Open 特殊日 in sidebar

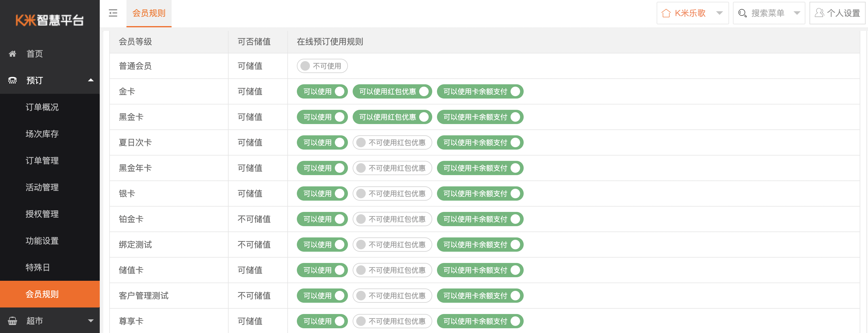click(x=50, y=267)
